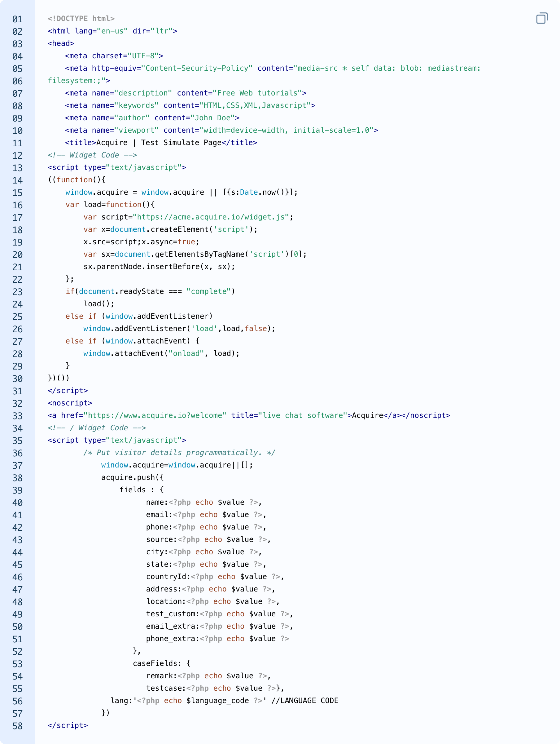Click the 'else if (window.addEventListener)' line
The image size is (560, 744).
139,317
